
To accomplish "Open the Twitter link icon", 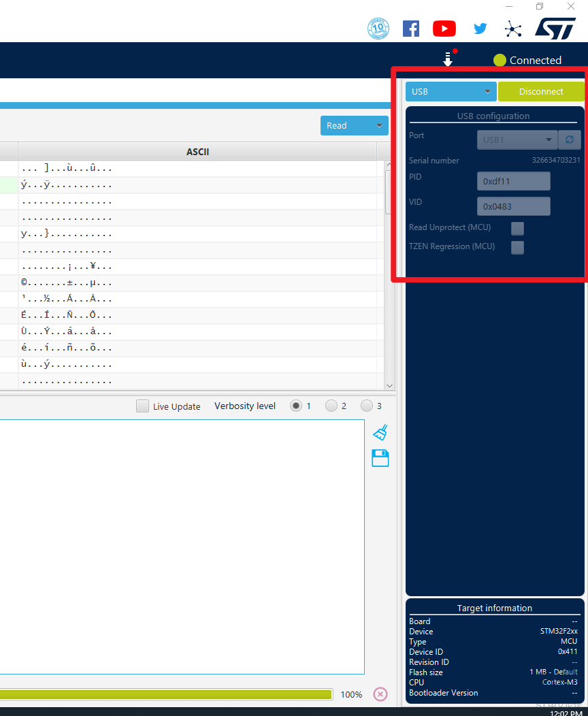I will point(480,29).
